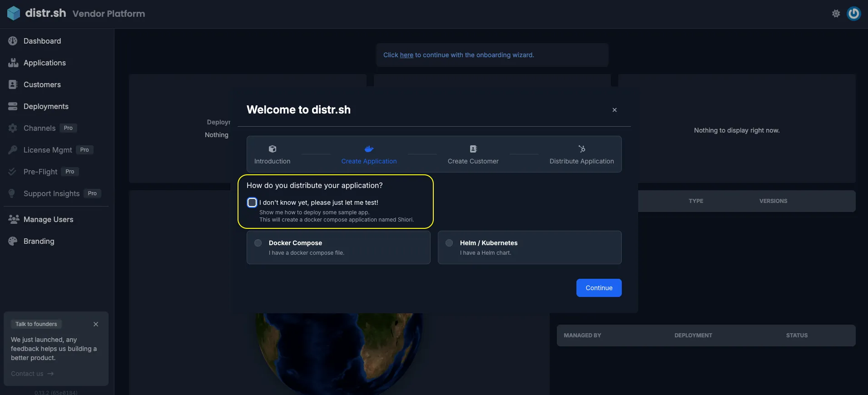Click the Customers sidebar icon
The height and width of the screenshot is (395, 868).
point(13,84)
